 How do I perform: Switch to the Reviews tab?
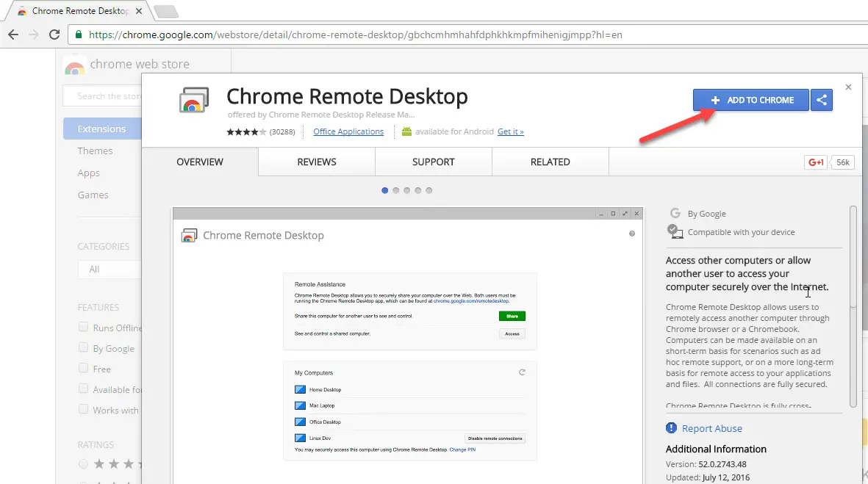(x=317, y=162)
